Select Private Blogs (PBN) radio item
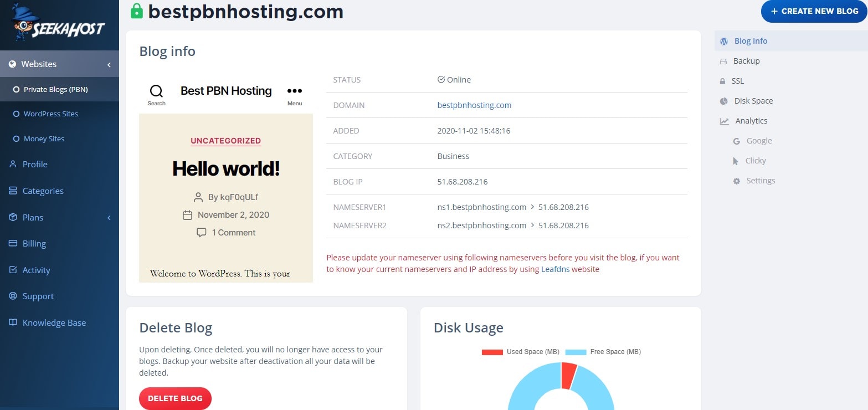868x410 pixels. [x=16, y=89]
